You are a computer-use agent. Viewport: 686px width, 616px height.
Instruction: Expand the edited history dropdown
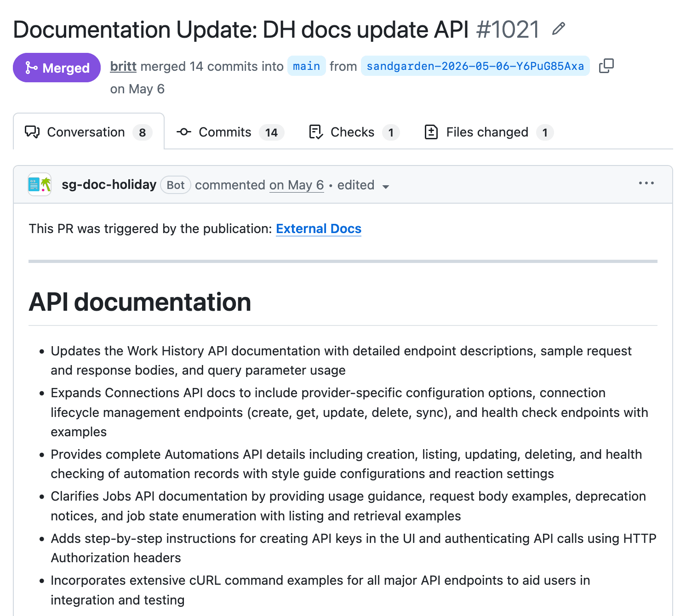point(363,185)
